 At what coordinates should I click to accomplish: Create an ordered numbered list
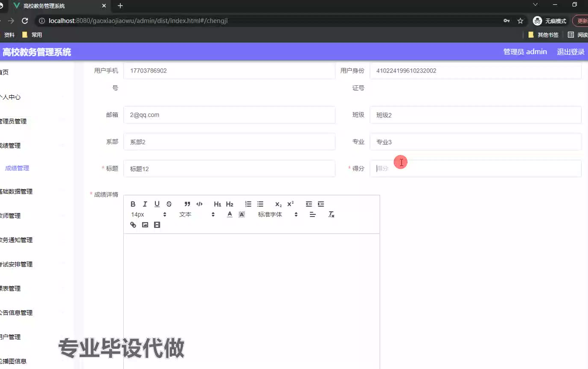coord(248,204)
